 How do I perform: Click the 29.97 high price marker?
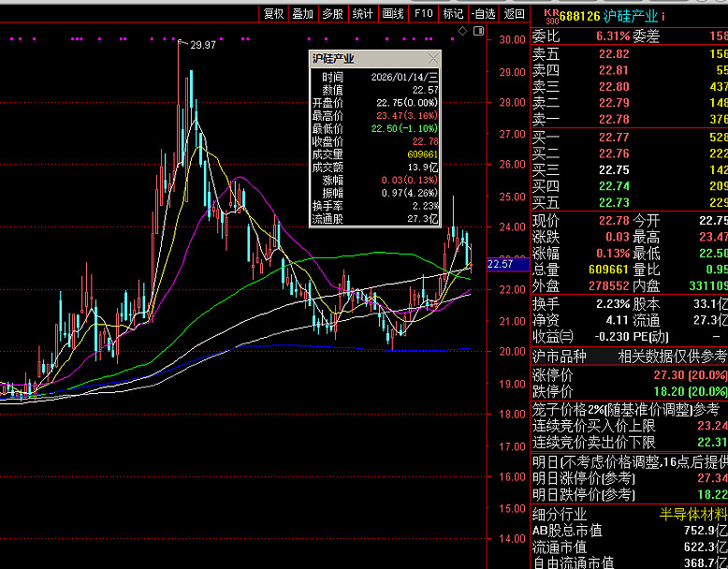coord(202,45)
